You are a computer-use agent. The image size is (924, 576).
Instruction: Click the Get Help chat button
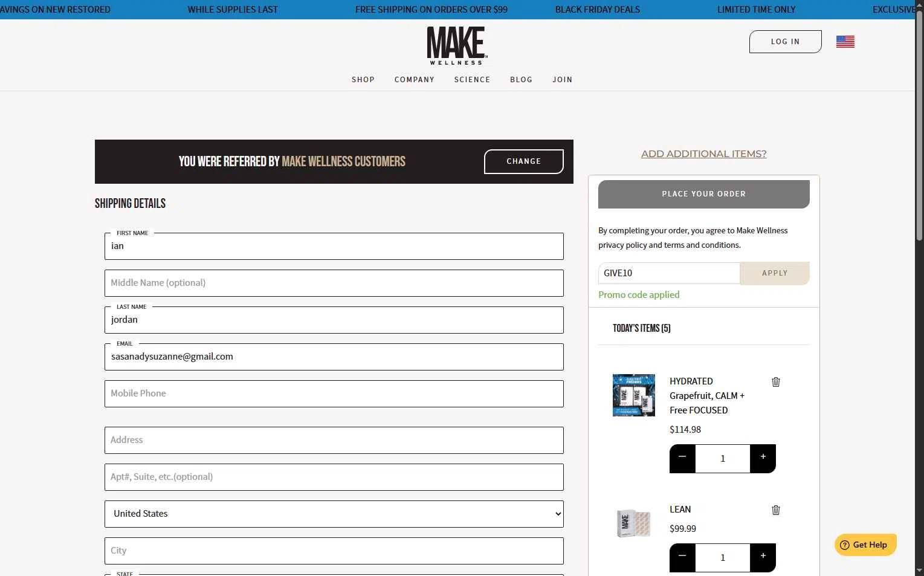(x=865, y=545)
